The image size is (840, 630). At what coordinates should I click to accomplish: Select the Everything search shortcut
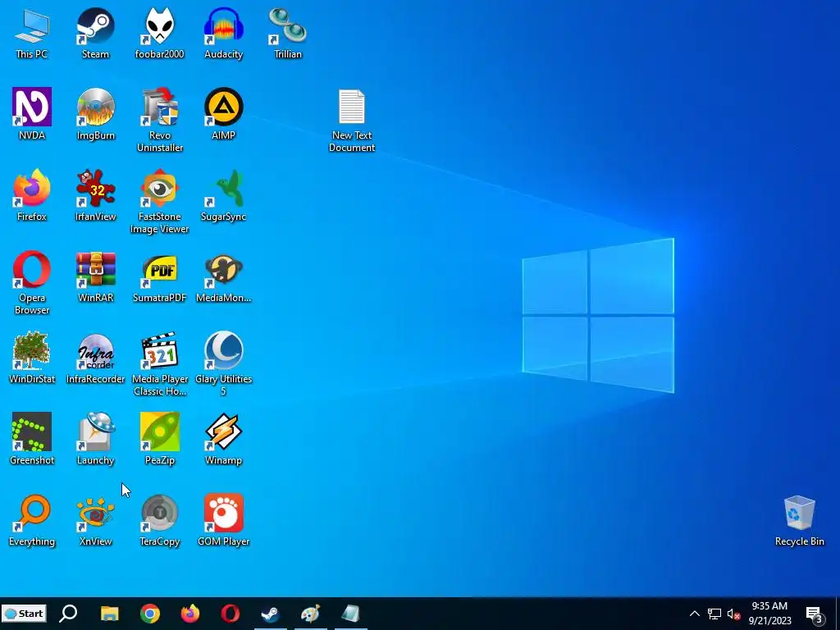[x=32, y=520]
